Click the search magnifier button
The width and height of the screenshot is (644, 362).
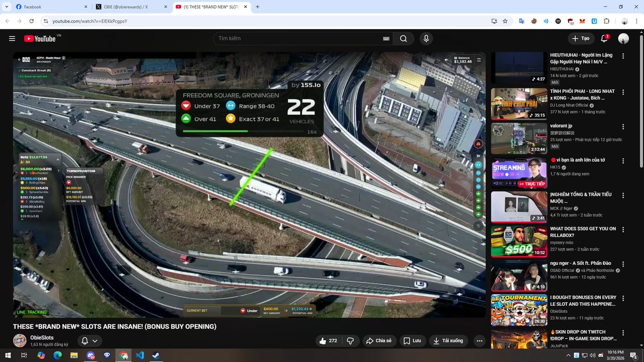coord(404,39)
